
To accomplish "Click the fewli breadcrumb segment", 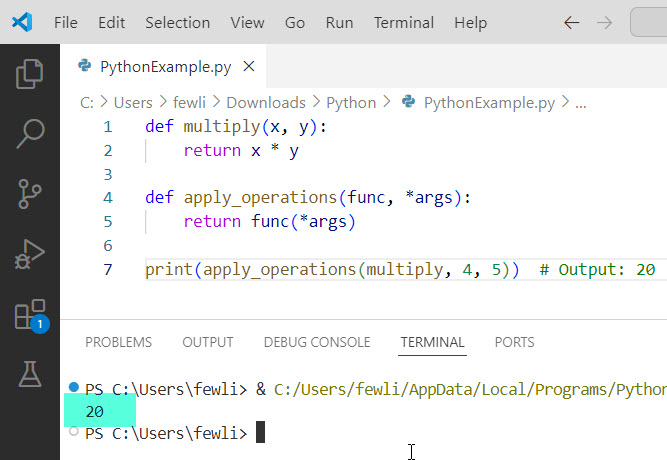I will click(x=189, y=103).
